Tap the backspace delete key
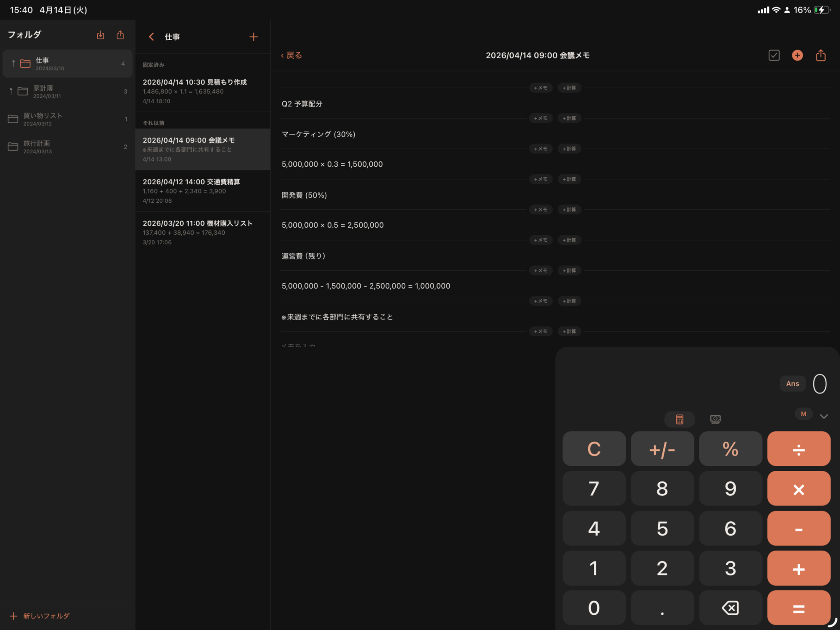Screen dimensions: 840x630 tap(730, 608)
